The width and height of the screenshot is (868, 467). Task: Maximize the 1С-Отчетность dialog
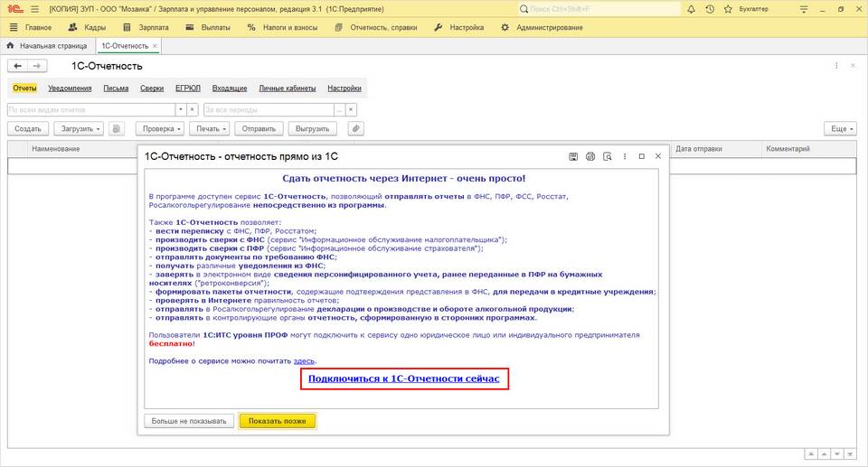point(642,156)
